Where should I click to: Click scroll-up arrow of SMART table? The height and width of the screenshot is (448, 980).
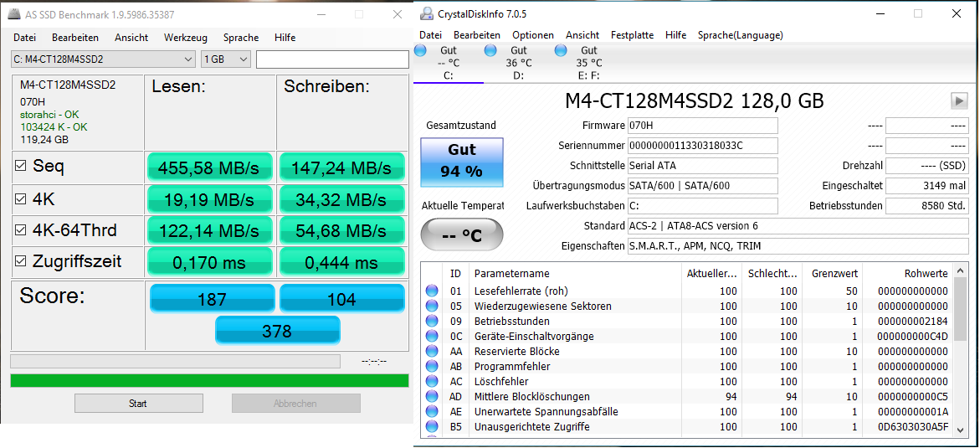point(960,273)
